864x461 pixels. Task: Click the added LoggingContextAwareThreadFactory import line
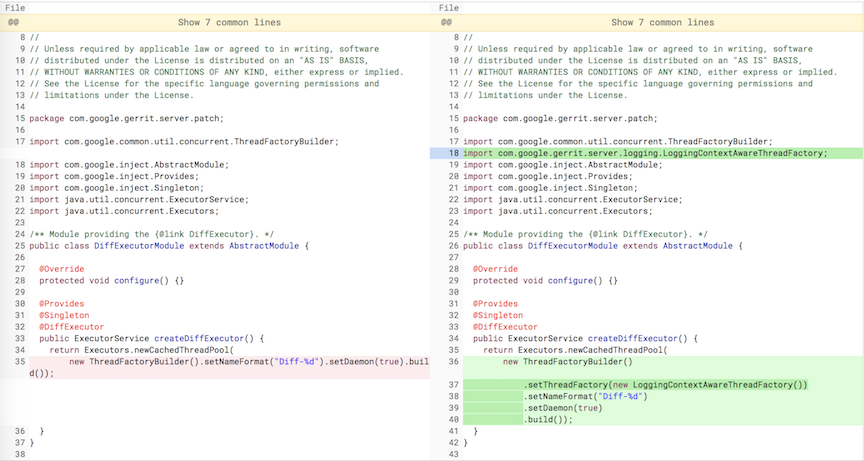click(645, 153)
